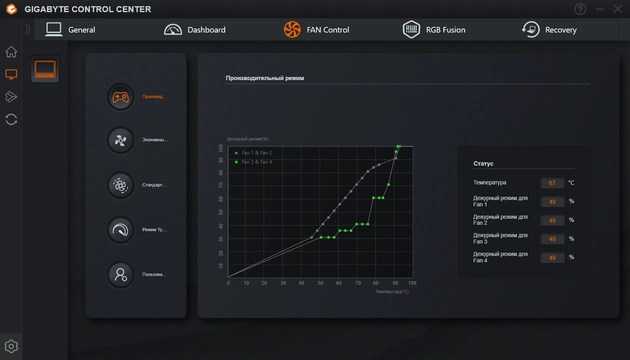Select the User custom mode profile icon

120,274
